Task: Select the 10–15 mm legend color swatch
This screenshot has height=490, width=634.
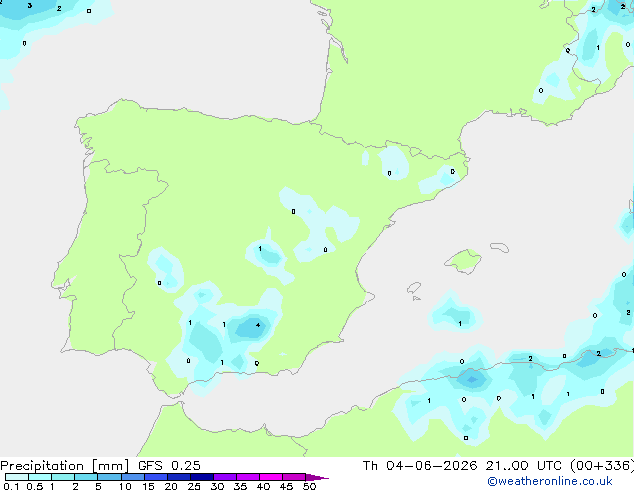Action: pos(133,477)
